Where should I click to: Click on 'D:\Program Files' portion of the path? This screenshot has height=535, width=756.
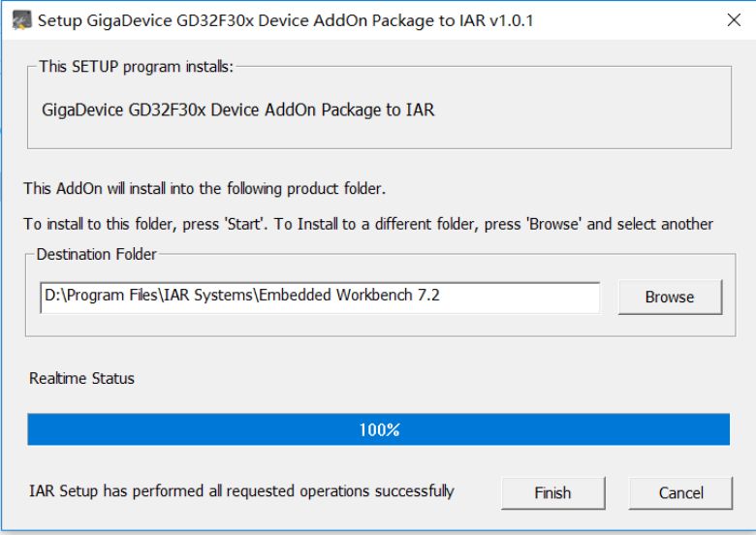click(101, 295)
